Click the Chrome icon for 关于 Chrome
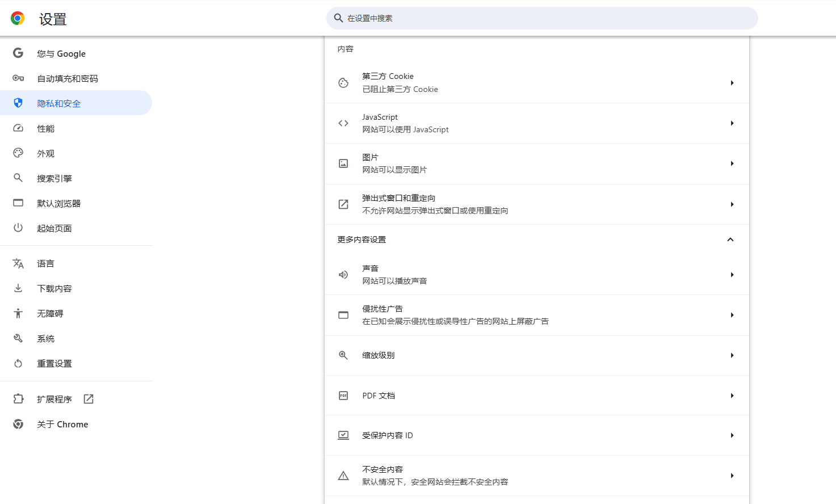The image size is (836, 504). point(18,424)
